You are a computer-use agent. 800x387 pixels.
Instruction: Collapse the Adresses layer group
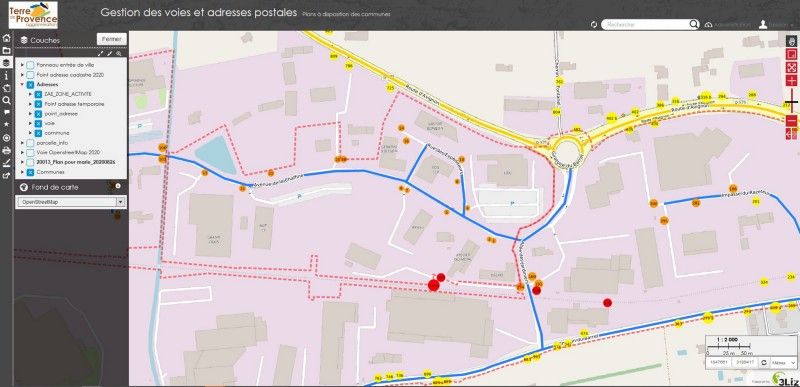pyautogui.click(x=22, y=85)
